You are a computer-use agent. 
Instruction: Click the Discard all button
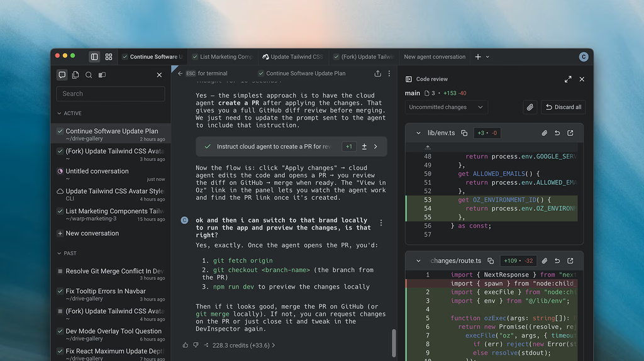point(563,107)
